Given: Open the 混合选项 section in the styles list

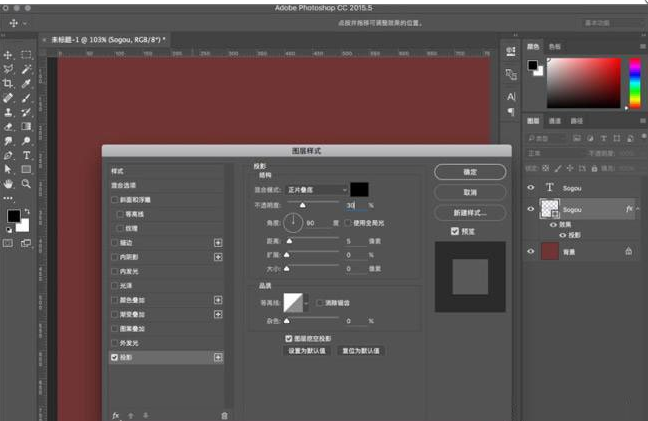Looking at the screenshot, I should pyautogui.click(x=129, y=186).
